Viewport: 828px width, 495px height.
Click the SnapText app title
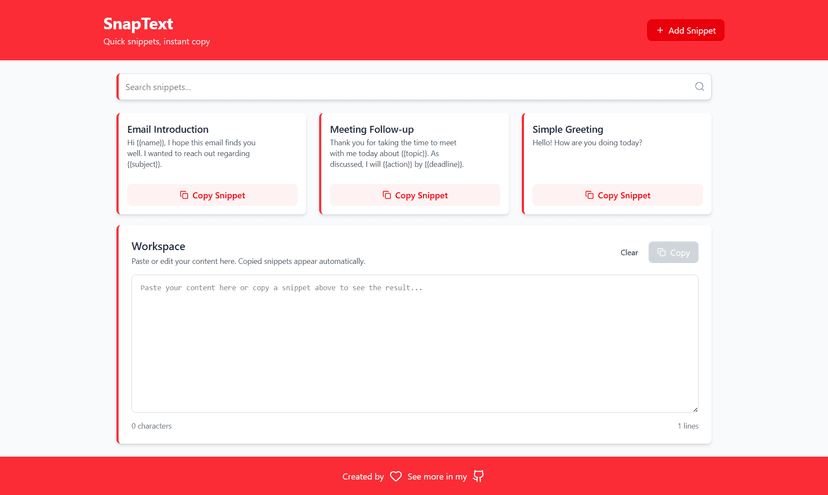(138, 24)
